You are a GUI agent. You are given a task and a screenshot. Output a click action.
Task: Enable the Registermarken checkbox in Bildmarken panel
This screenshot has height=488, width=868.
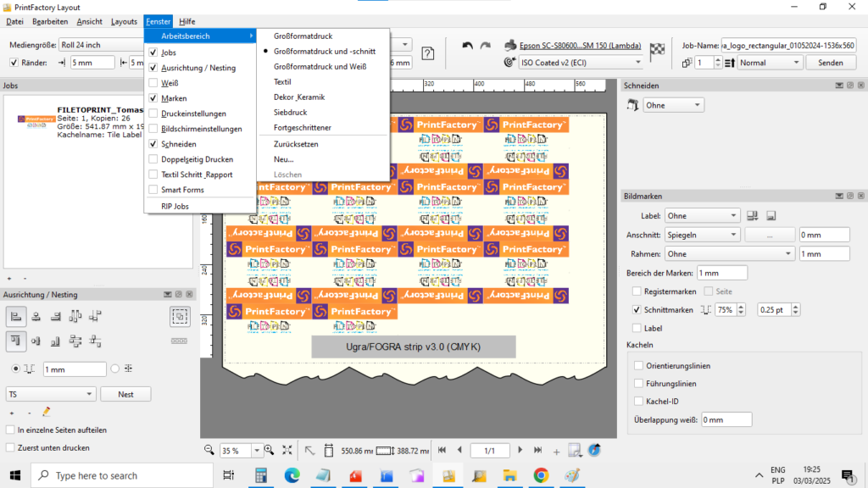[x=636, y=291]
